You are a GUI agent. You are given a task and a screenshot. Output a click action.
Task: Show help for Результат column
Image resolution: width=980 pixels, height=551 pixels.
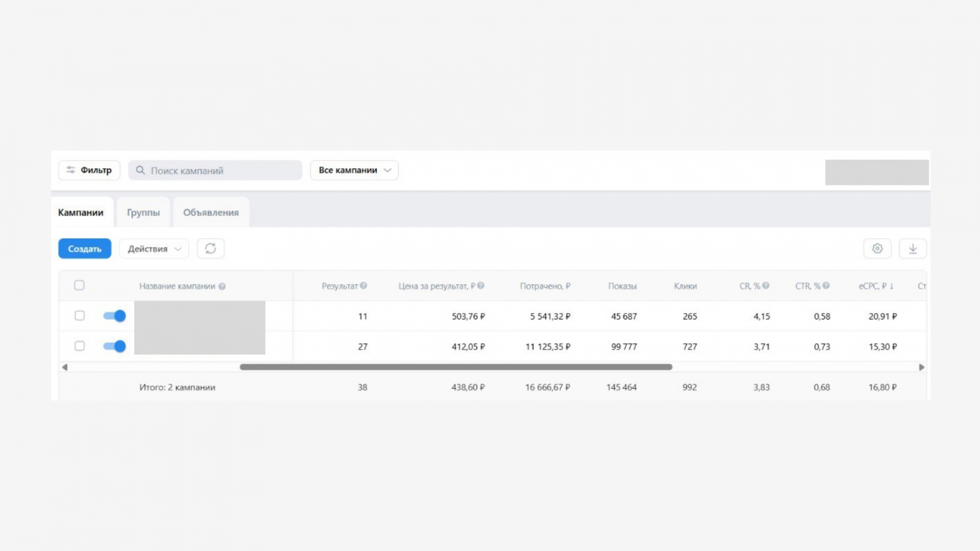(x=363, y=286)
